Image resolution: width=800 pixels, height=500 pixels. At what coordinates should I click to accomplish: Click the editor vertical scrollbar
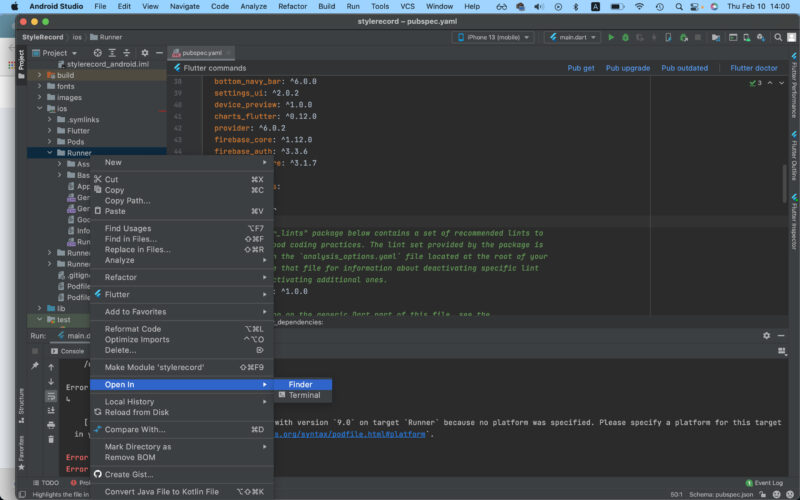785,184
